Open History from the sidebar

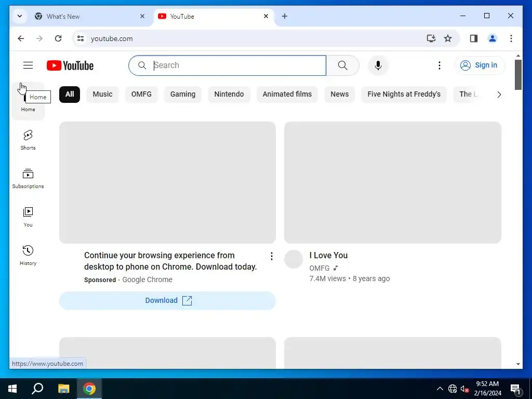click(x=28, y=255)
